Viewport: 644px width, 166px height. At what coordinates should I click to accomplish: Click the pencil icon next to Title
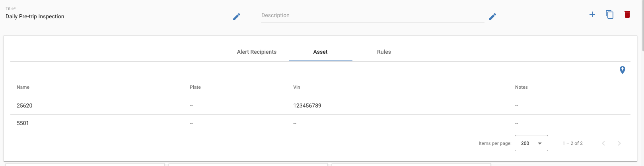(237, 17)
